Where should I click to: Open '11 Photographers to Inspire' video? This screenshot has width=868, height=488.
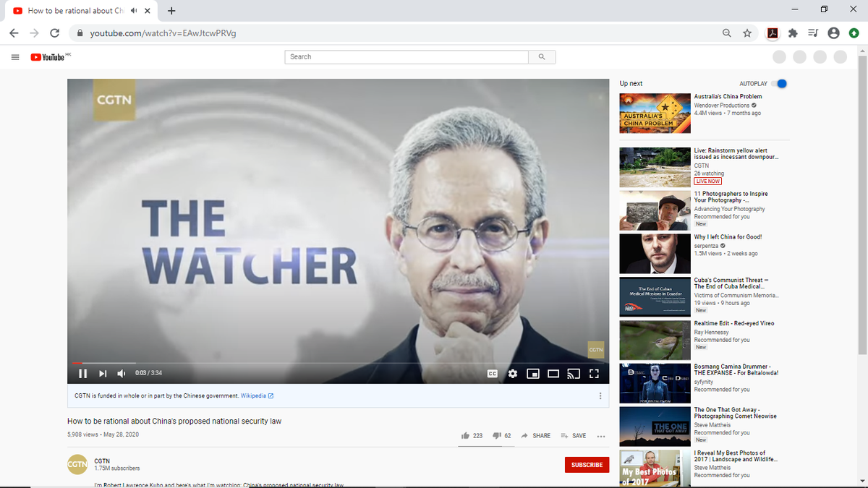(731, 197)
